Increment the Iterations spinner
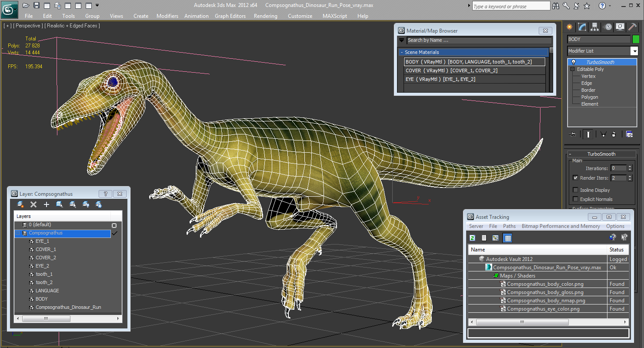 click(x=630, y=167)
